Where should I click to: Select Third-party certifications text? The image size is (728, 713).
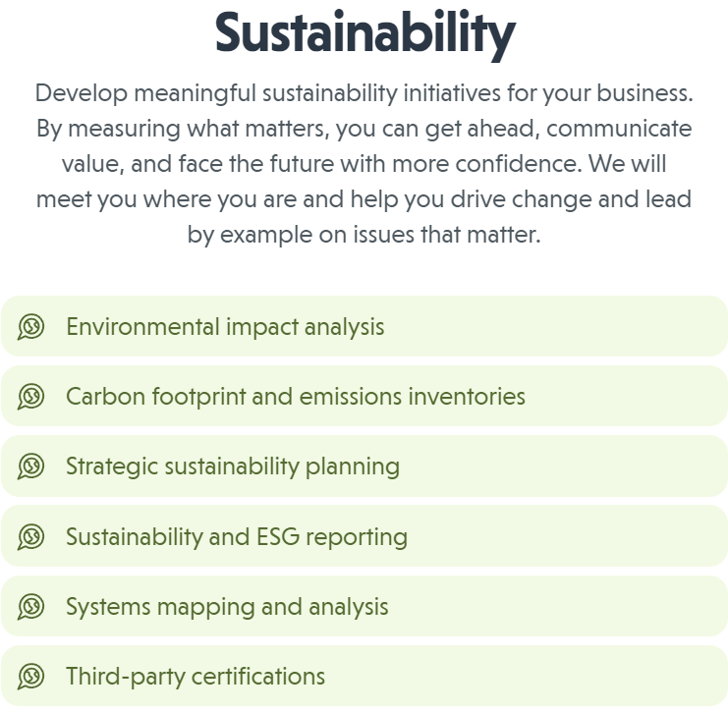click(196, 677)
